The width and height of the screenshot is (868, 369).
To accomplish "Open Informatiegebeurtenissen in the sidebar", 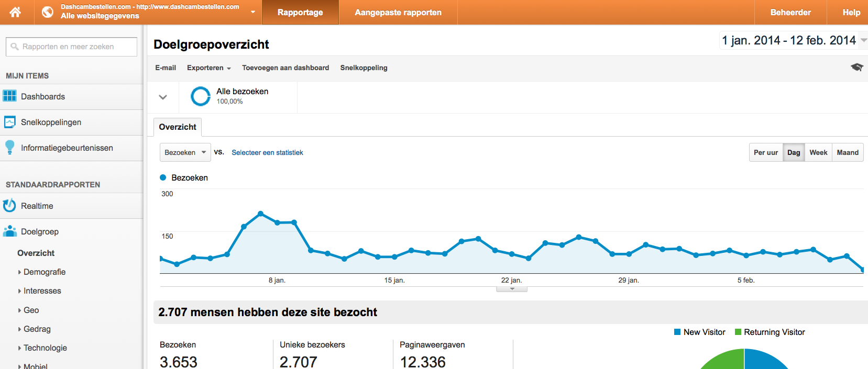I will click(71, 148).
